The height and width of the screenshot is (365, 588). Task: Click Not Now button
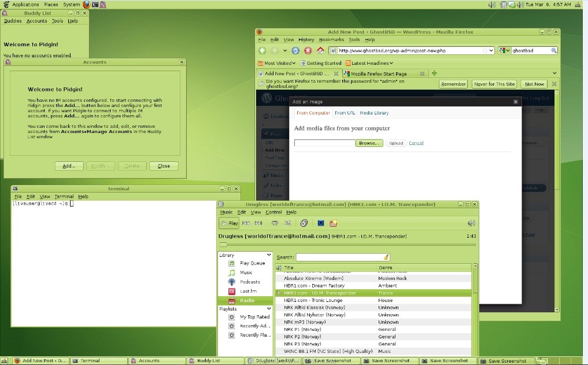[x=534, y=84]
